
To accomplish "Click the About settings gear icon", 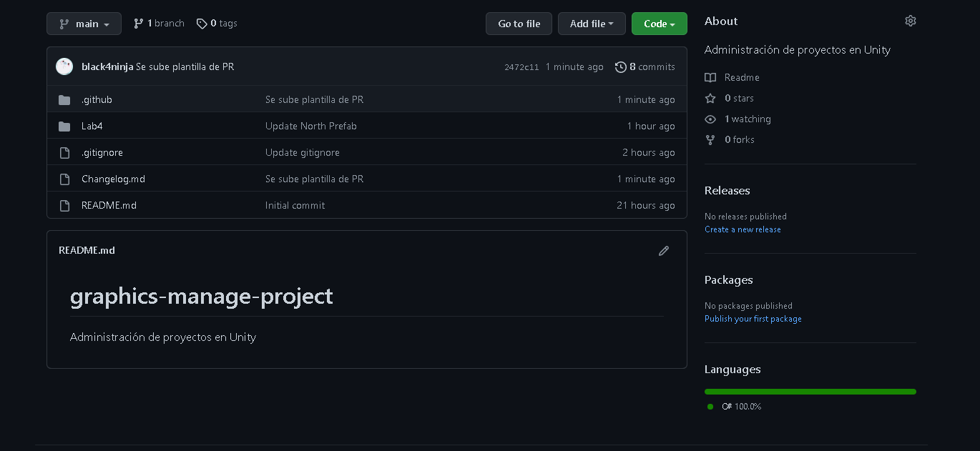I will 910,21.
